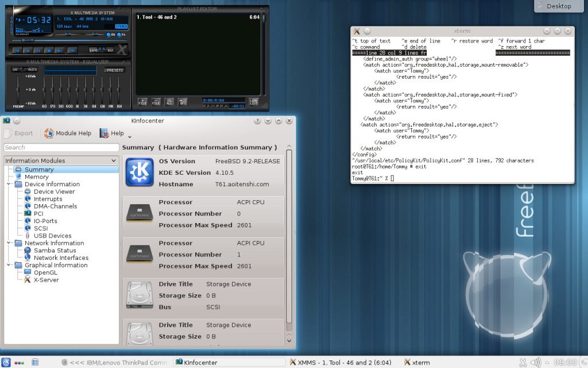Open the IO-Ports module

pyautogui.click(x=45, y=221)
